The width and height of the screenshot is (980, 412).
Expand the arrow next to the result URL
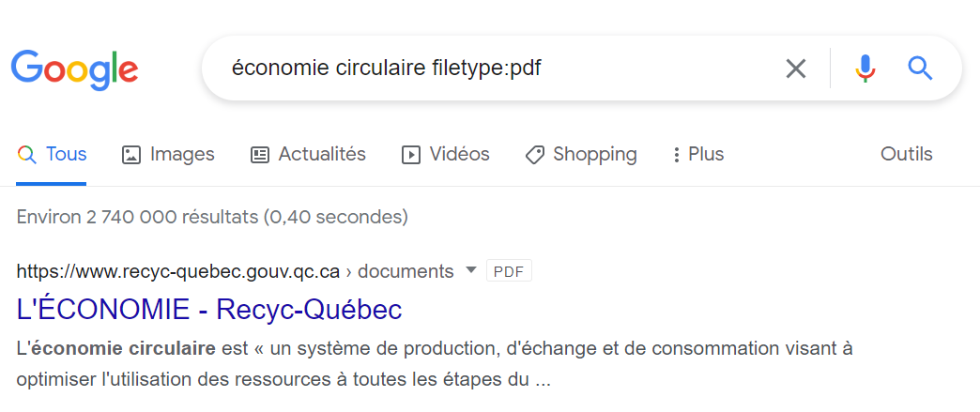[471, 271]
